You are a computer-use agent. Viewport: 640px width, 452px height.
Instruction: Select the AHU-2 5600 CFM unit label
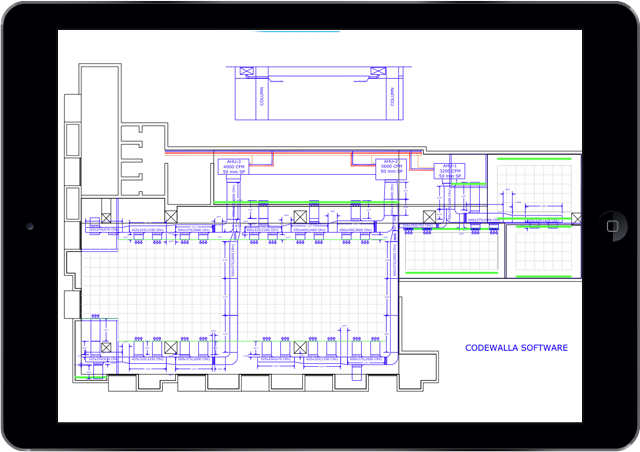pos(390,165)
